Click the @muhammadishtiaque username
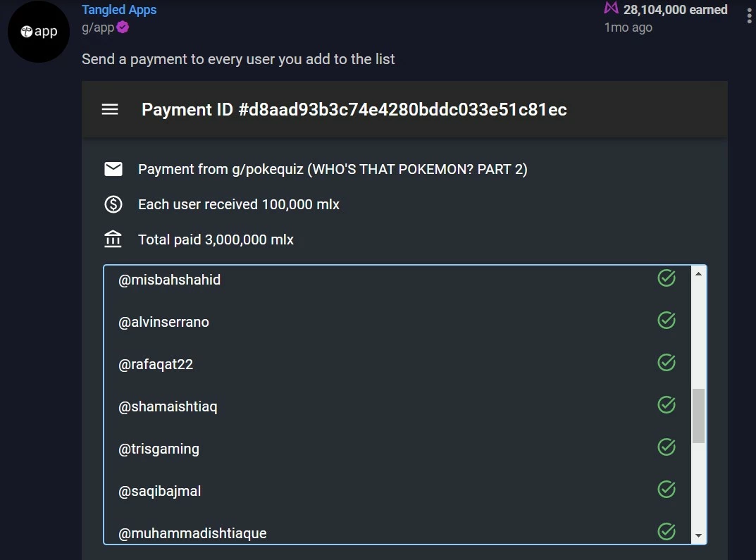The image size is (756, 560). click(192, 533)
